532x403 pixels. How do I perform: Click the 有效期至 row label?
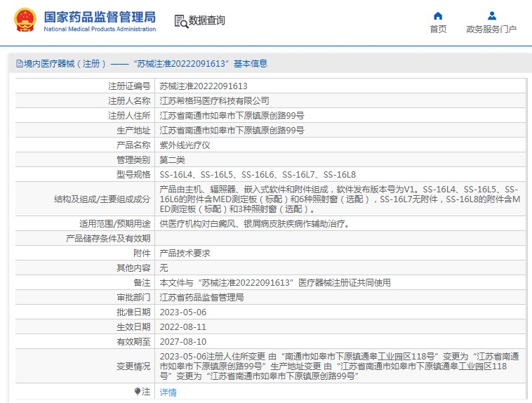(x=133, y=342)
